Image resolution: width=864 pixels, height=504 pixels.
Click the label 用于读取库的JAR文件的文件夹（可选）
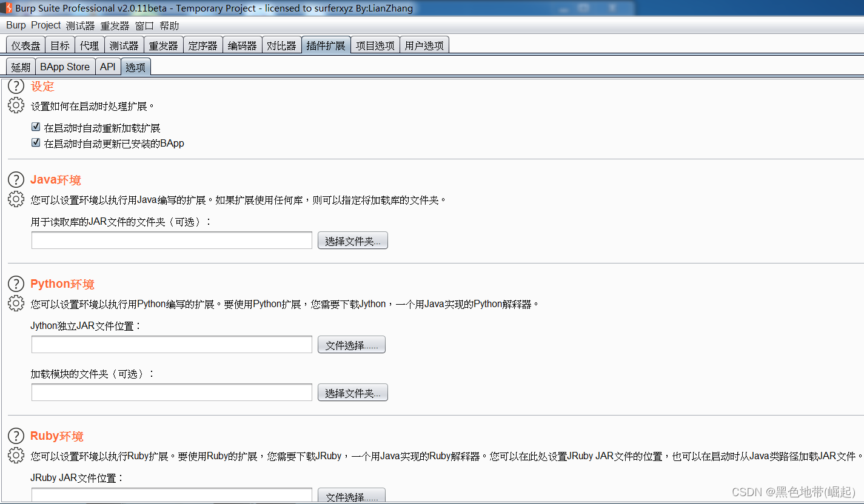121,222
